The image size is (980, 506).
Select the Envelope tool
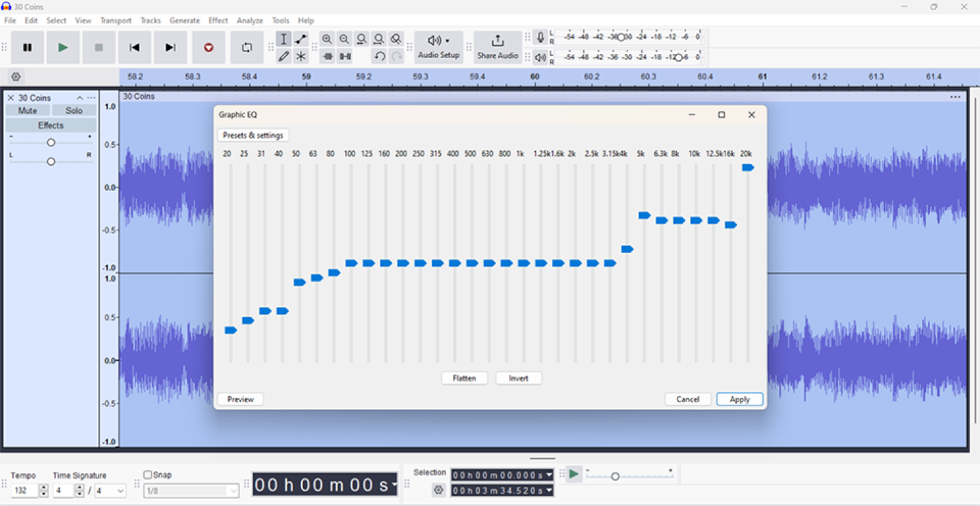301,40
